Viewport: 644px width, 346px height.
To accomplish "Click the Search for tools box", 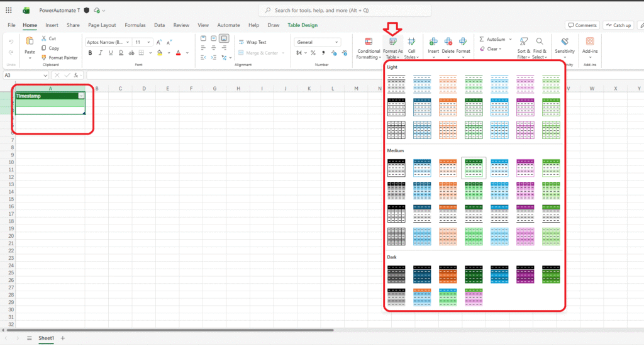I will coord(345,10).
